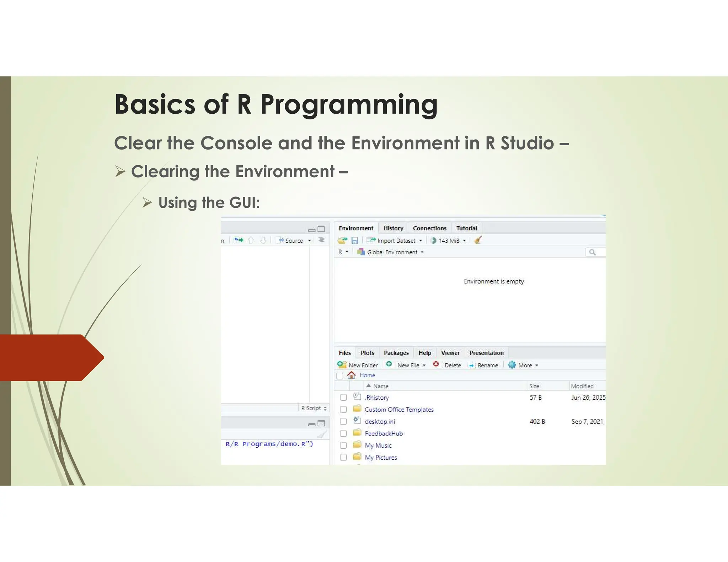728x562 pixels.
Task: Tick the desktop.ini checkbox
Action: tap(343, 421)
